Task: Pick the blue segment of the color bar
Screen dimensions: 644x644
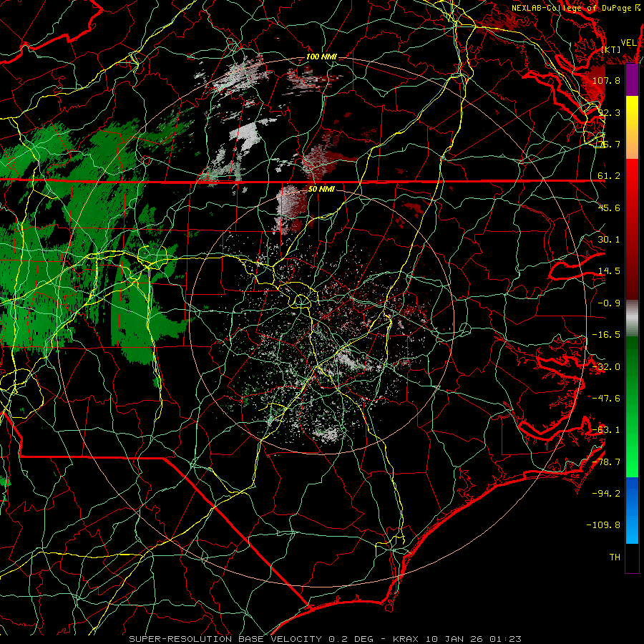Action: click(x=632, y=510)
